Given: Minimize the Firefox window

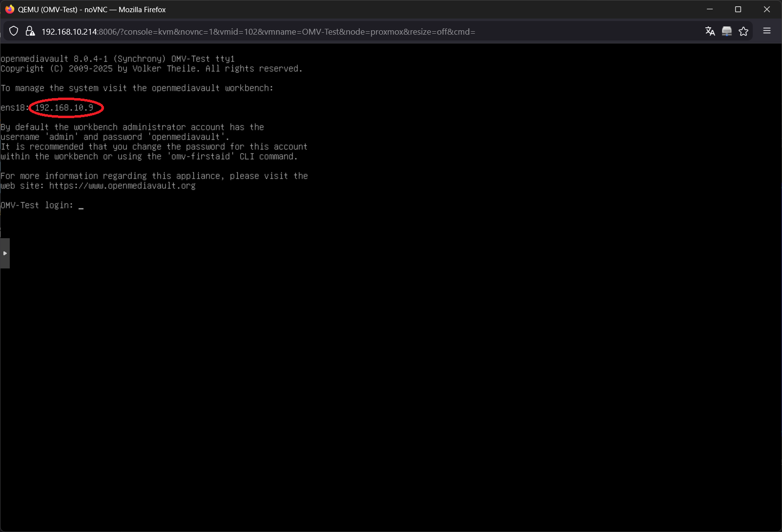Looking at the screenshot, I should [710, 9].
